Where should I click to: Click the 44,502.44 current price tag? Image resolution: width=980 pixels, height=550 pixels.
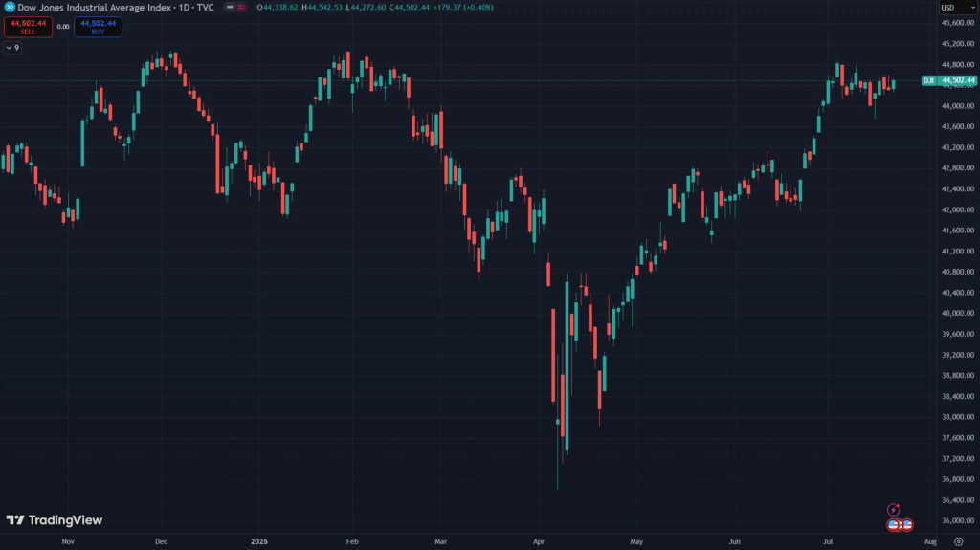pyautogui.click(x=957, y=81)
